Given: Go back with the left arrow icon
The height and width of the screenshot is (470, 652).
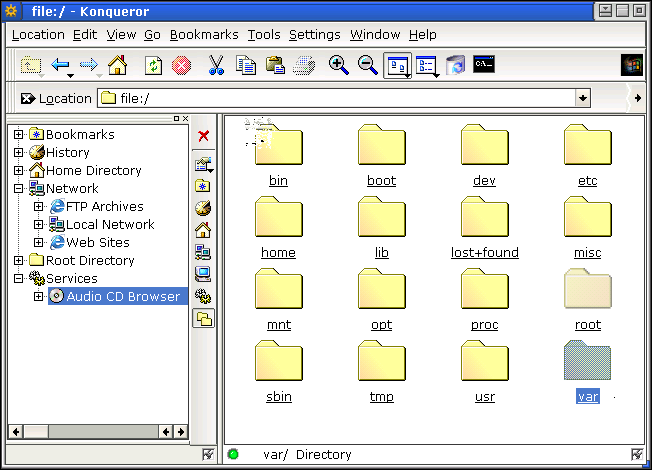Looking at the screenshot, I should tap(60, 65).
